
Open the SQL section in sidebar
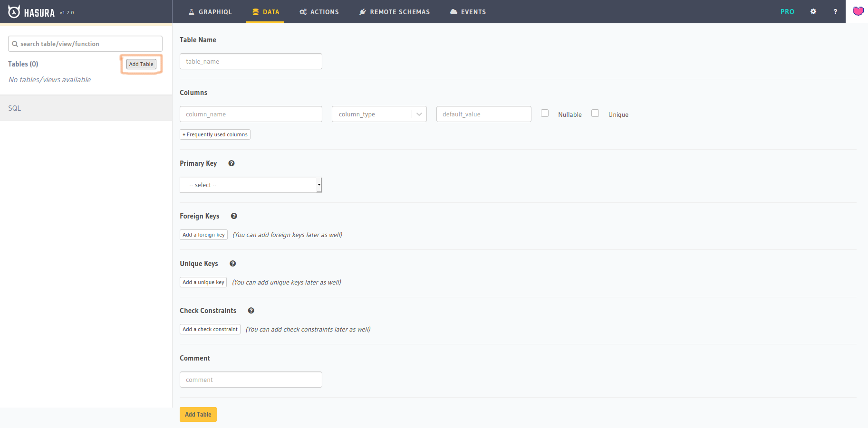(x=15, y=108)
